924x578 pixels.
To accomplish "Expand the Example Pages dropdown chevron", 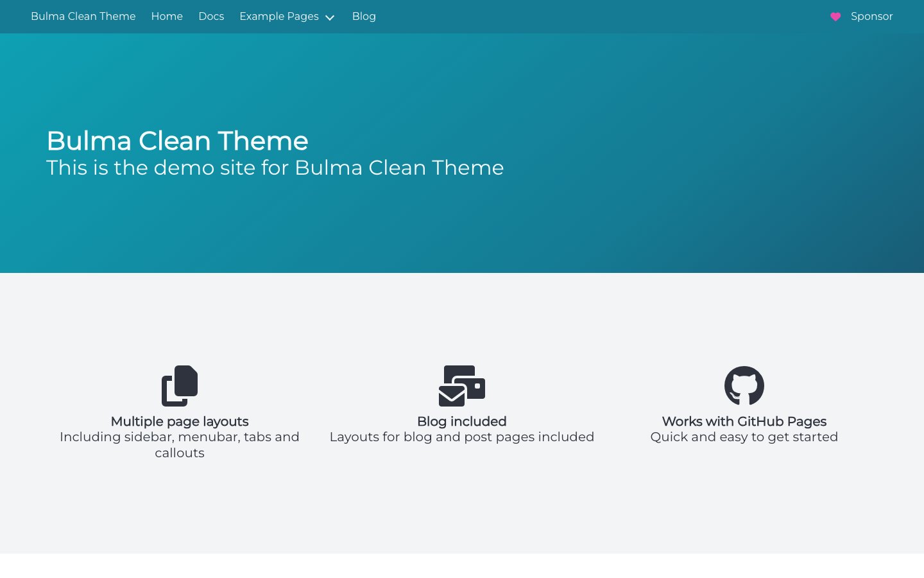I will click(330, 17).
